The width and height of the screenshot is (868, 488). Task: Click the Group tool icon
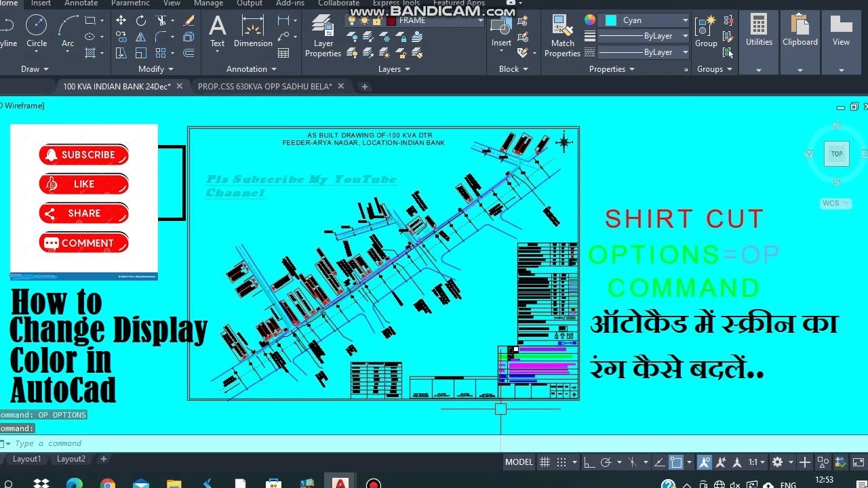706,30
